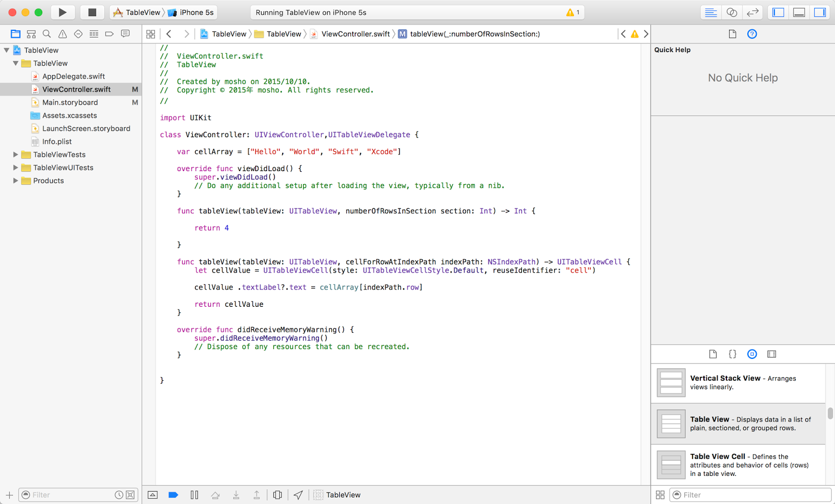Expand the Products folder

[16, 181]
